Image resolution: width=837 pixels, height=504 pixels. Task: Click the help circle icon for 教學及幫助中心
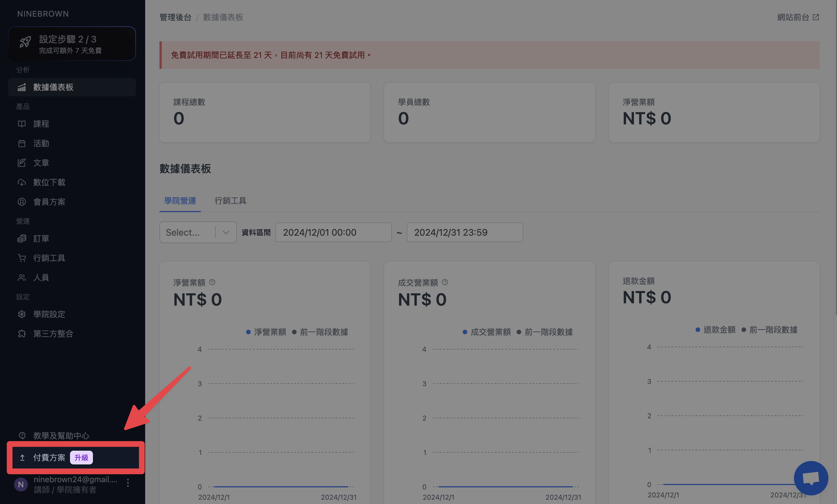22,435
